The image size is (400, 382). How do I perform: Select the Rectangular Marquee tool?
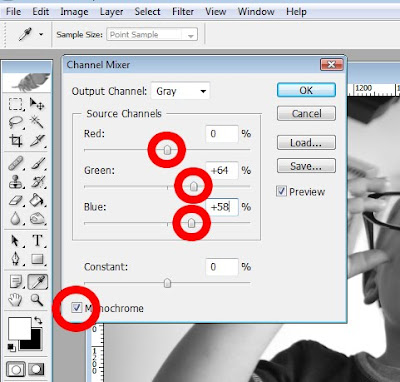pyautogui.click(x=15, y=104)
